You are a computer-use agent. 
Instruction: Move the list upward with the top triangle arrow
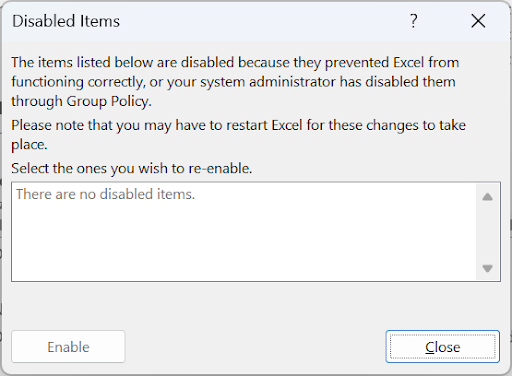(487, 197)
